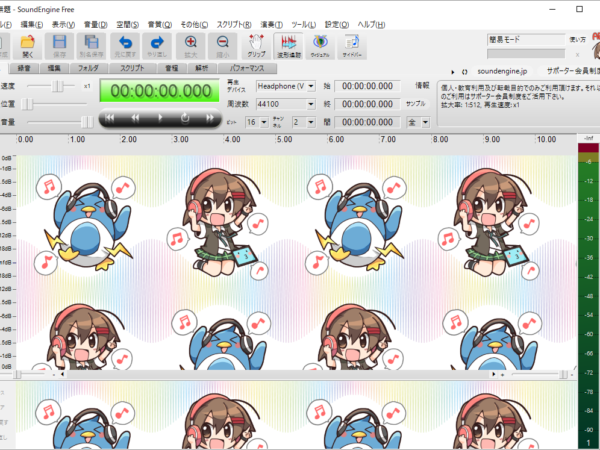This screenshot has width=600, height=450.
Task: Undo with the 元に戻す icon
Action: click(125, 46)
